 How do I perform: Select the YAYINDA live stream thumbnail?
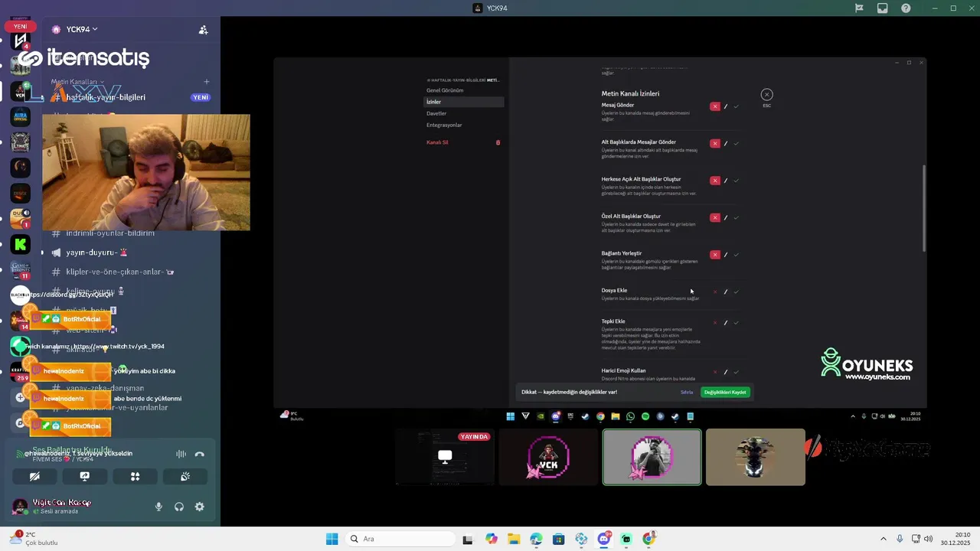445,458
